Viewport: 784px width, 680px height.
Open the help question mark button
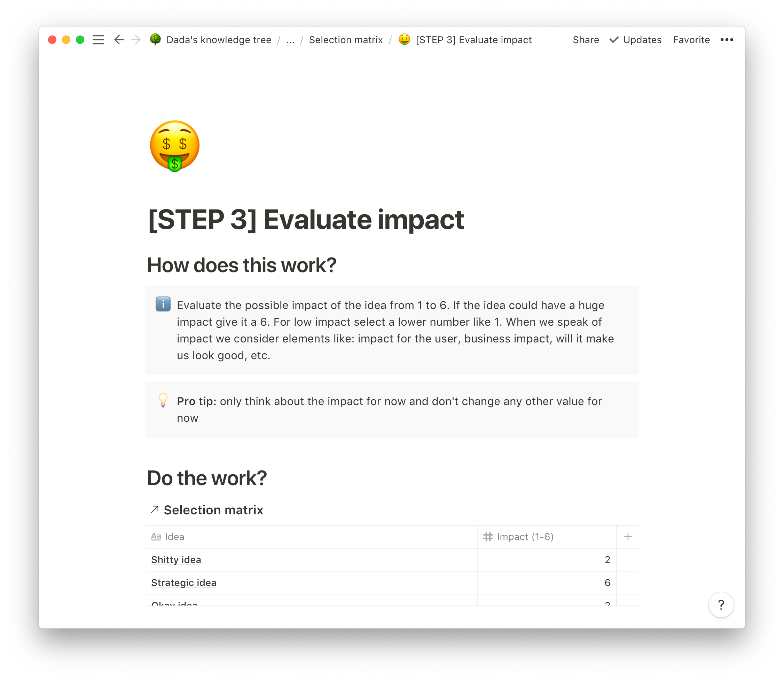pos(721,604)
